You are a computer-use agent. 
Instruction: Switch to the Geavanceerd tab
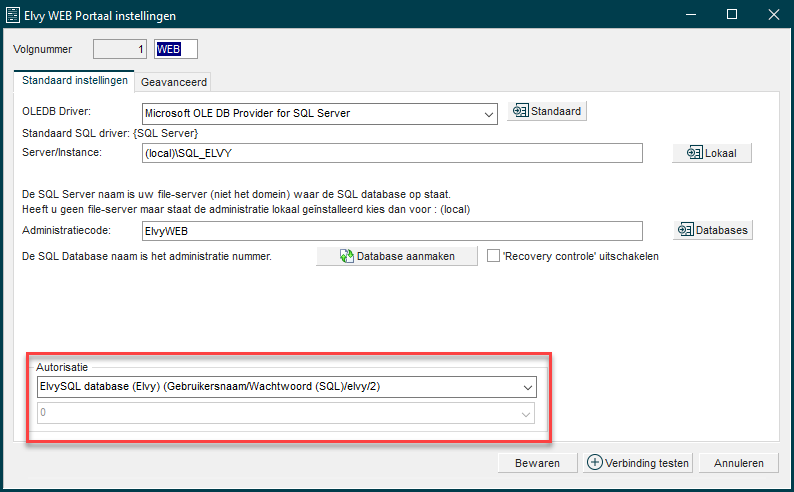[174, 82]
